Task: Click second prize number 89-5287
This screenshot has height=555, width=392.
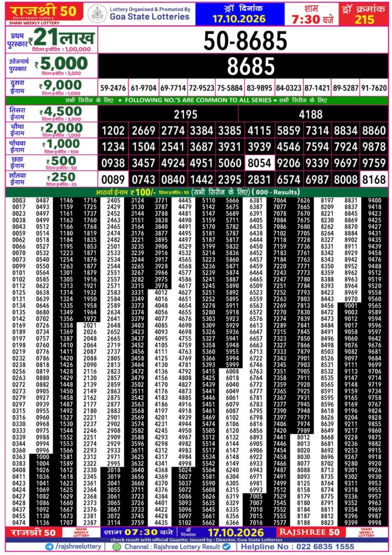Action: tap(346, 88)
